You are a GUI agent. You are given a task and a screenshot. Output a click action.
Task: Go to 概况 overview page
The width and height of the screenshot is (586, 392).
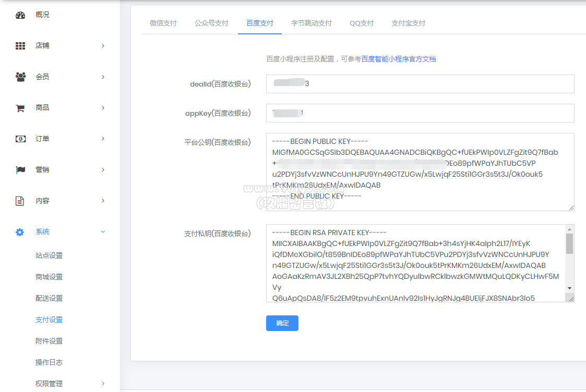coord(42,15)
